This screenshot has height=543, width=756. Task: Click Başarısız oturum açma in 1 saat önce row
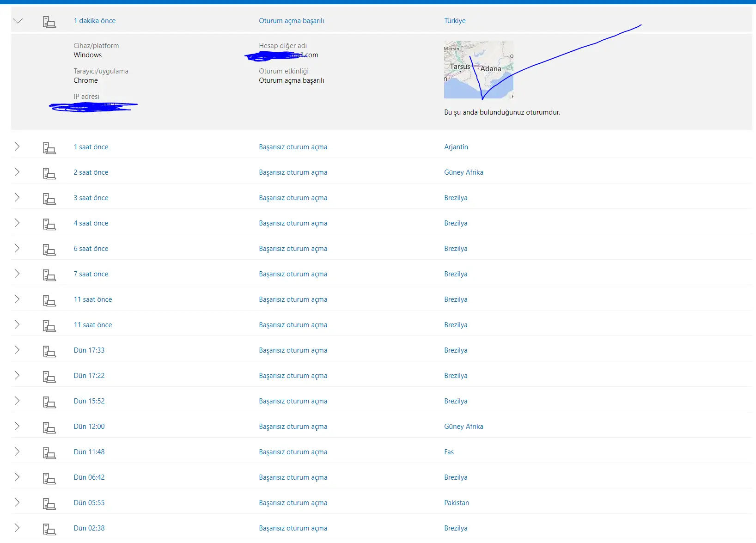(x=293, y=147)
